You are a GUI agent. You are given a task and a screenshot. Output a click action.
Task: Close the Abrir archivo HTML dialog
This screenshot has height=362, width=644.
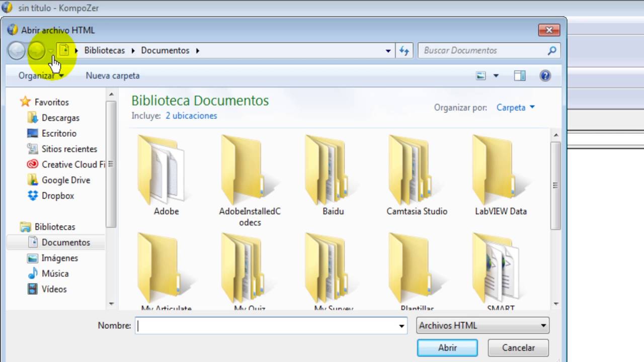[x=549, y=30]
